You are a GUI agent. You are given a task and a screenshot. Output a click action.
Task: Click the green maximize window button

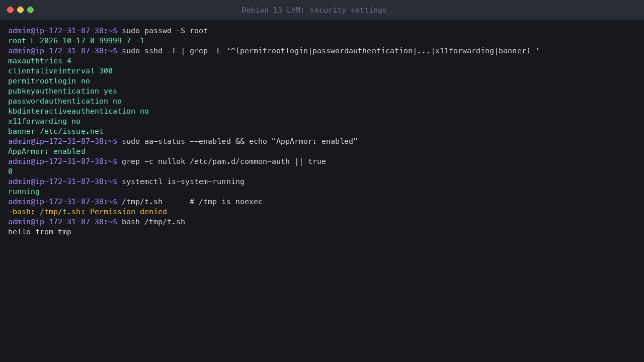point(30,10)
